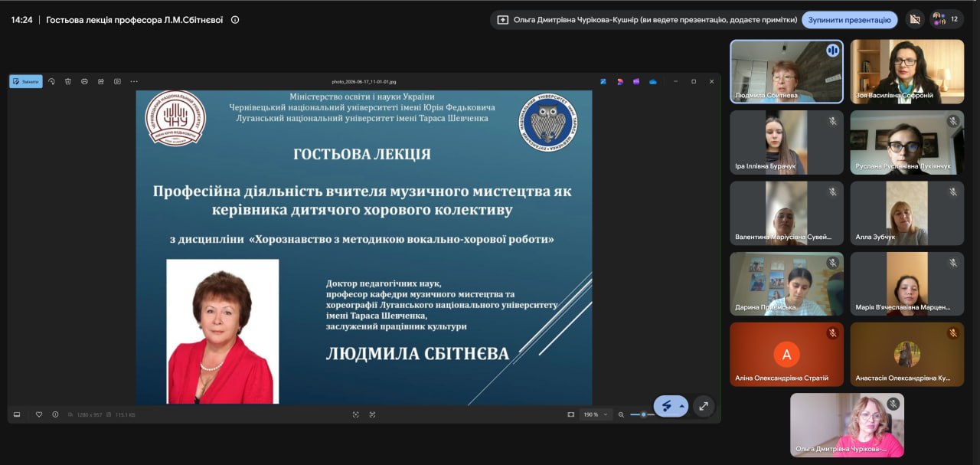Select Ольга Дмитрівна Чурікова-Кушнір's self-view tile
The width and height of the screenshot is (980, 465).
click(847, 425)
